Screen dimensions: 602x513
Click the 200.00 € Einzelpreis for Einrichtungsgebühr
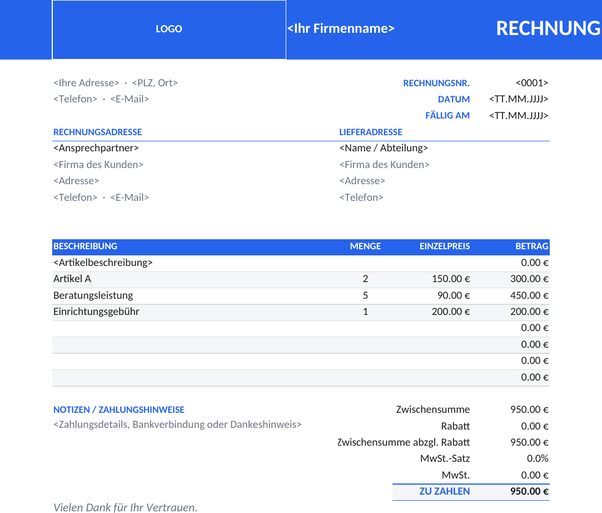tap(451, 311)
